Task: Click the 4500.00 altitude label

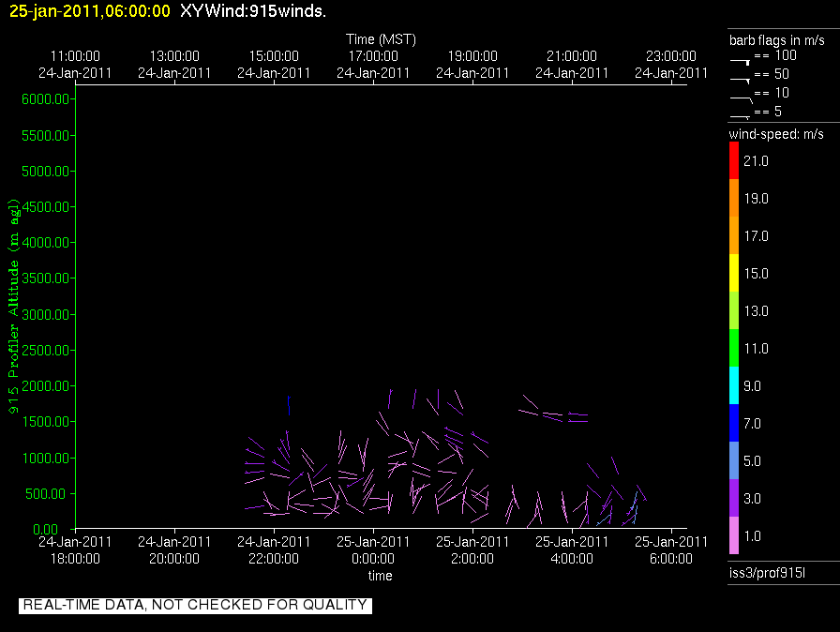Action: tap(46, 206)
